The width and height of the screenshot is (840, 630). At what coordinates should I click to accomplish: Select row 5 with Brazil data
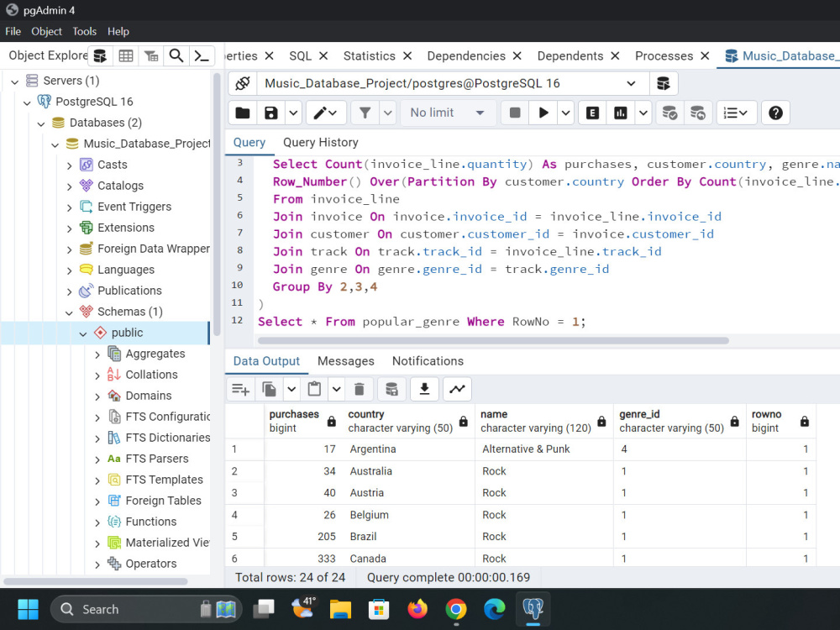[244, 536]
